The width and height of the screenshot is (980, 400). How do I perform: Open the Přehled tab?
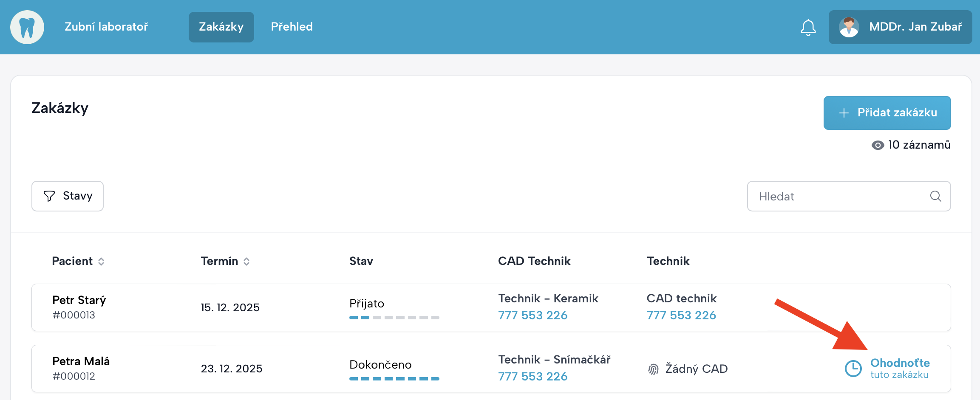pos(292,27)
